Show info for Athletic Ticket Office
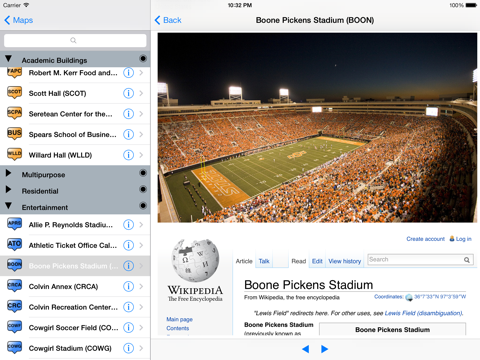Viewport: 480px width, 360px height. click(128, 245)
